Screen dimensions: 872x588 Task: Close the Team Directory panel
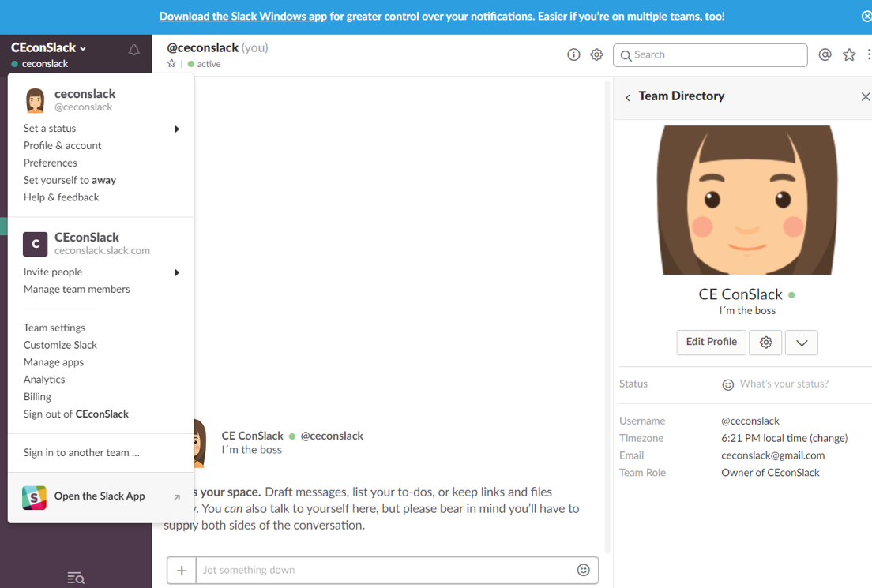[x=866, y=97]
